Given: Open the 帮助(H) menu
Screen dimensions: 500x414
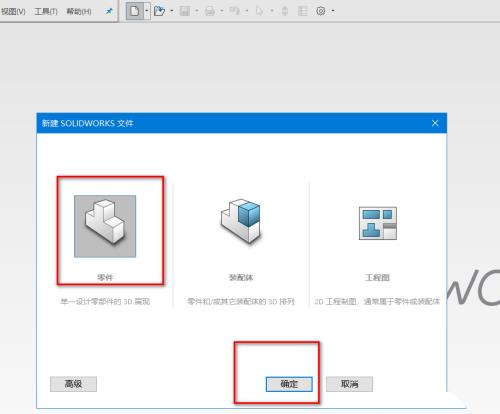Looking at the screenshot, I should (79, 12).
